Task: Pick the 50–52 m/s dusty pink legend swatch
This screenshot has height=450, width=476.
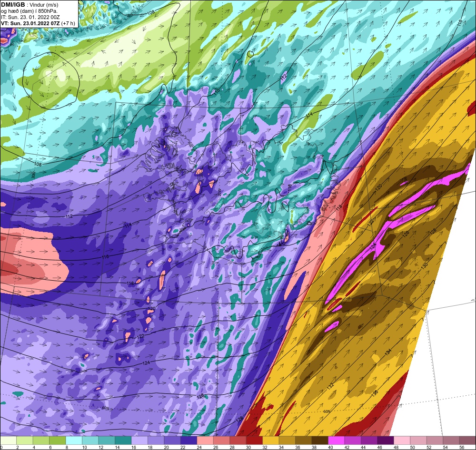Action: coord(418,440)
